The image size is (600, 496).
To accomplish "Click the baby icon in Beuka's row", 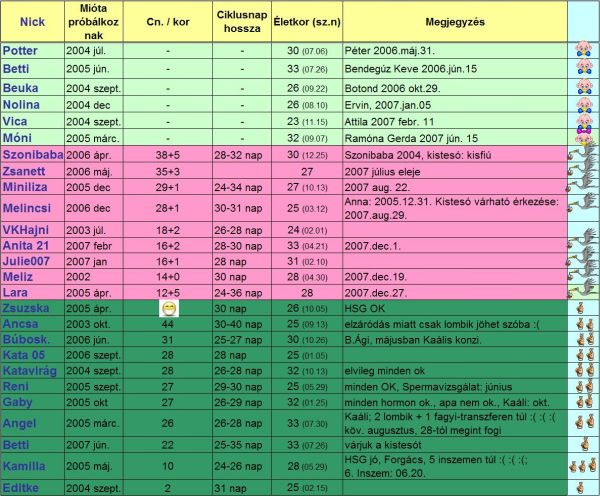I will pyautogui.click(x=582, y=87).
